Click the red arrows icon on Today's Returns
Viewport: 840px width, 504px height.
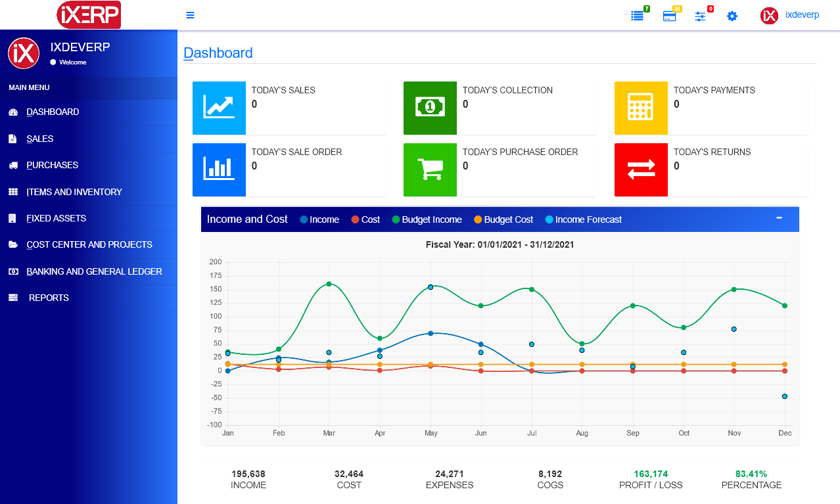(641, 170)
